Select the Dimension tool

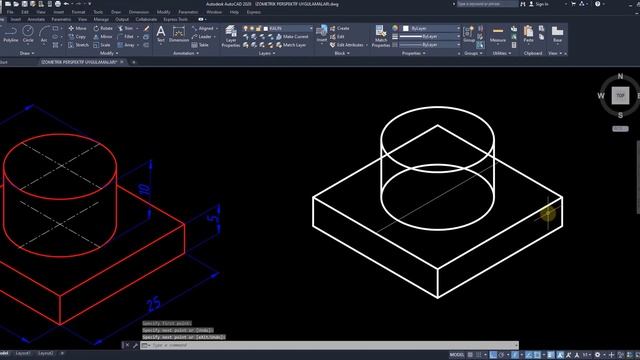179,34
